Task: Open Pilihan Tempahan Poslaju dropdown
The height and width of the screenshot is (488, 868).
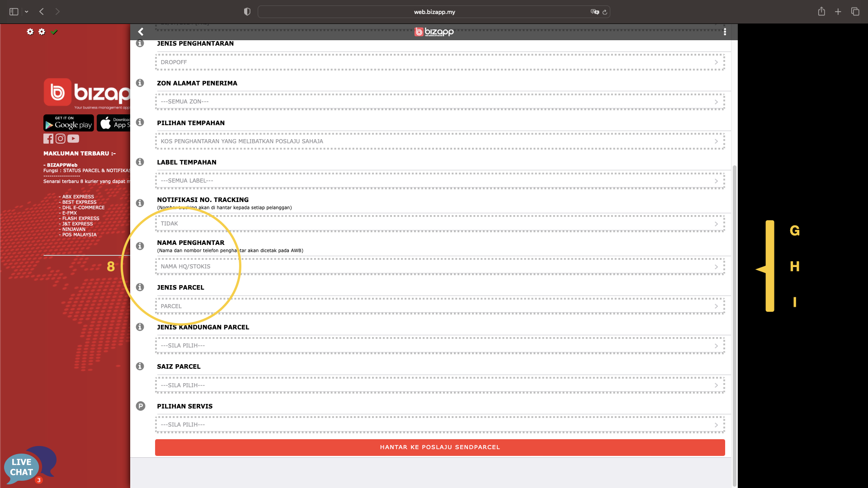Action: point(440,141)
